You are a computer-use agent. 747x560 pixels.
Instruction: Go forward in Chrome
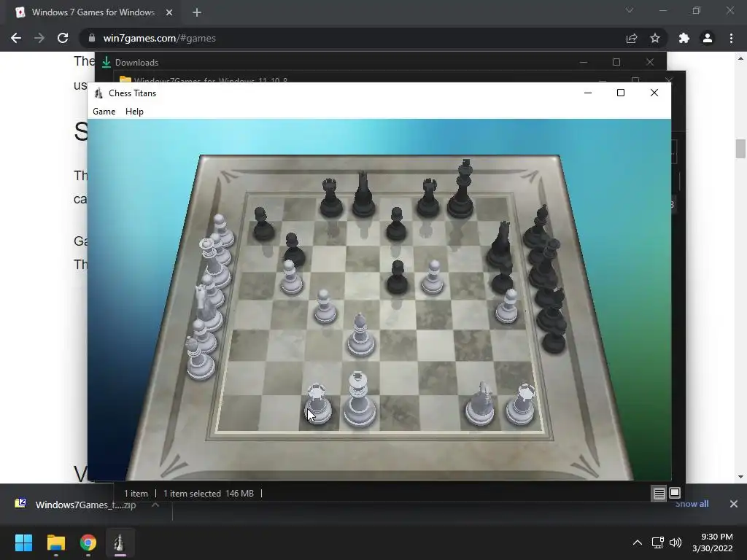click(39, 38)
